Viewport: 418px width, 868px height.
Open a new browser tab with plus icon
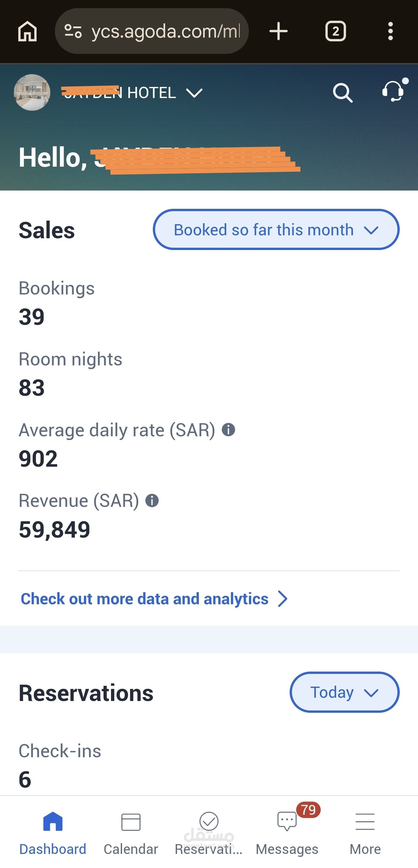tap(279, 31)
